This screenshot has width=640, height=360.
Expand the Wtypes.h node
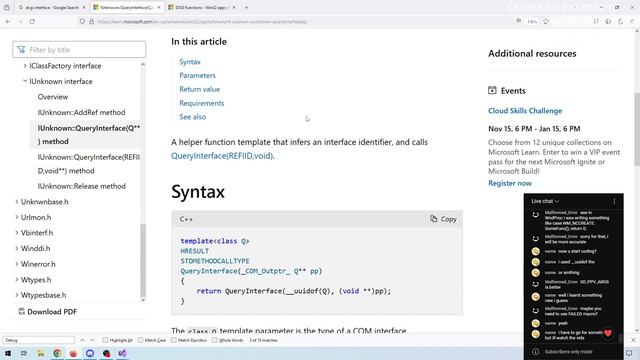[x=17, y=280]
